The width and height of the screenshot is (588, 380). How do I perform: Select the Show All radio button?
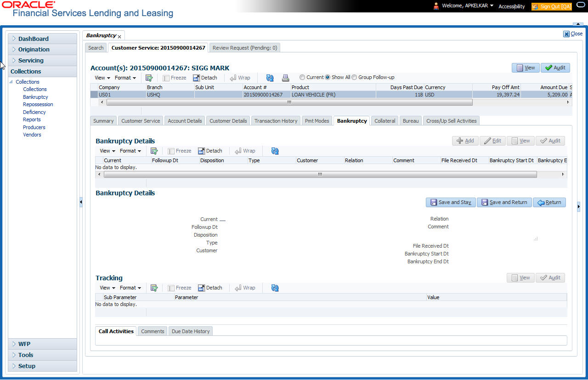coord(328,77)
